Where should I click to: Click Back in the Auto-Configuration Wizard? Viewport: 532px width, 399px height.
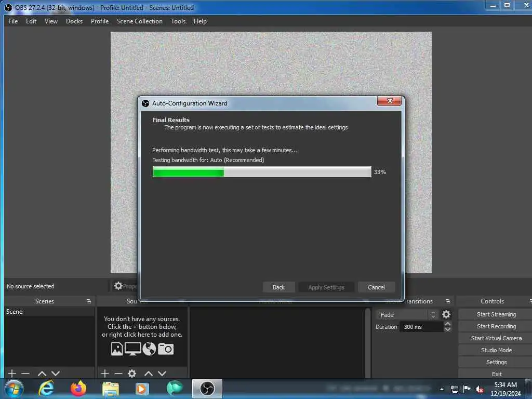click(x=278, y=287)
